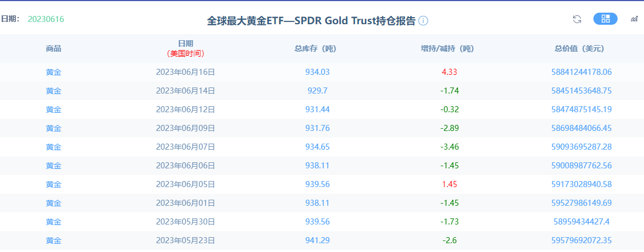Click the total value 59527986149.69
Image resolution: width=644 pixels, height=252 pixels.
[581, 203]
